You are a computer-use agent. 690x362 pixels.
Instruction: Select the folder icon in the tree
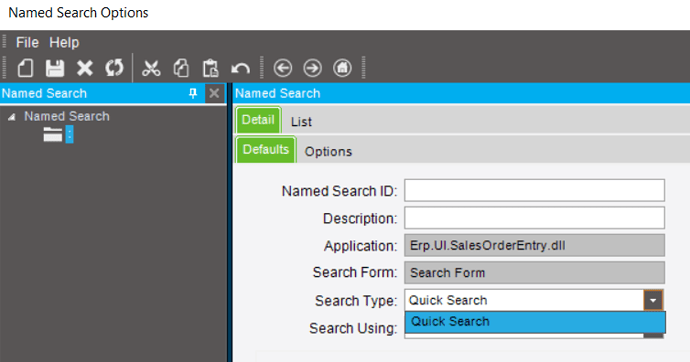coord(53,135)
